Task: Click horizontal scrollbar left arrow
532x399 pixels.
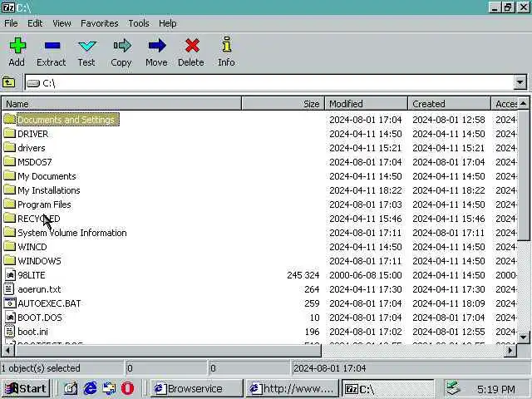Action: pyautogui.click(x=7, y=350)
